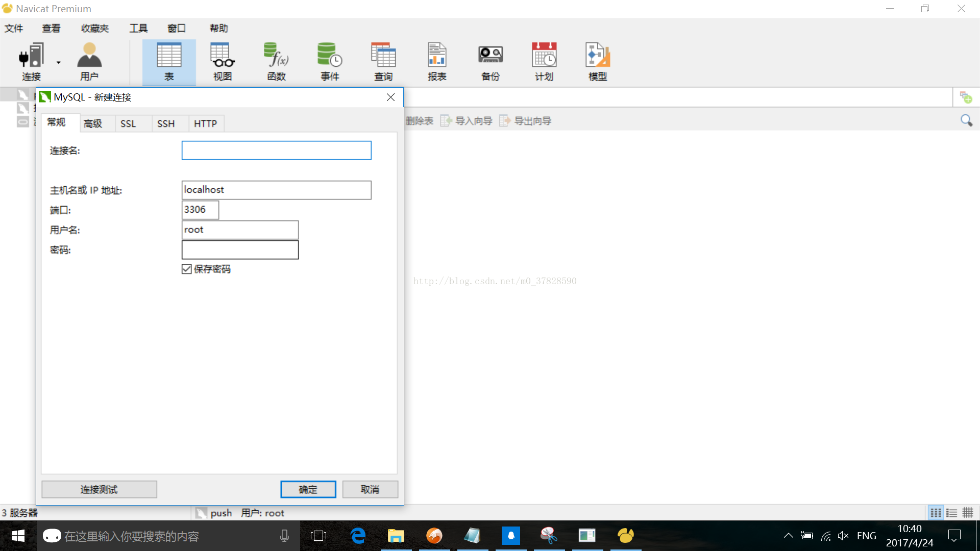Click the muted volume tray icon
The width and height of the screenshot is (980, 551).
843,536
